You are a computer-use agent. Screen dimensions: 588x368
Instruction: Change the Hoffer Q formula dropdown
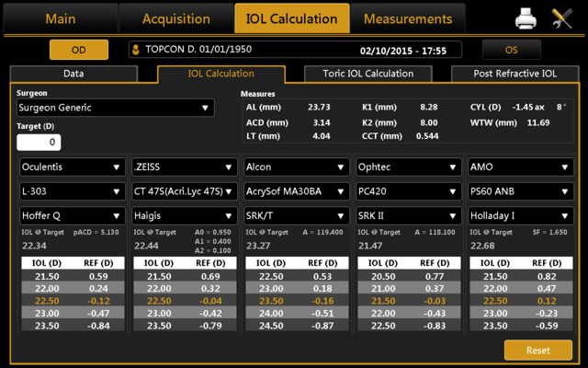click(x=73, y=215)
